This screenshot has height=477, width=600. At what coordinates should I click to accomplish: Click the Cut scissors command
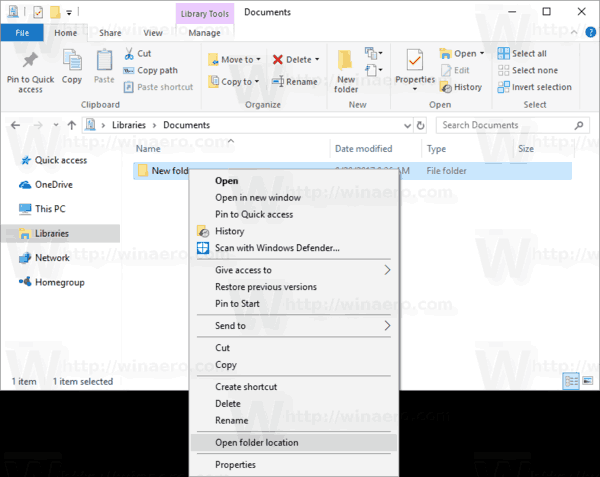pos(138,54)
